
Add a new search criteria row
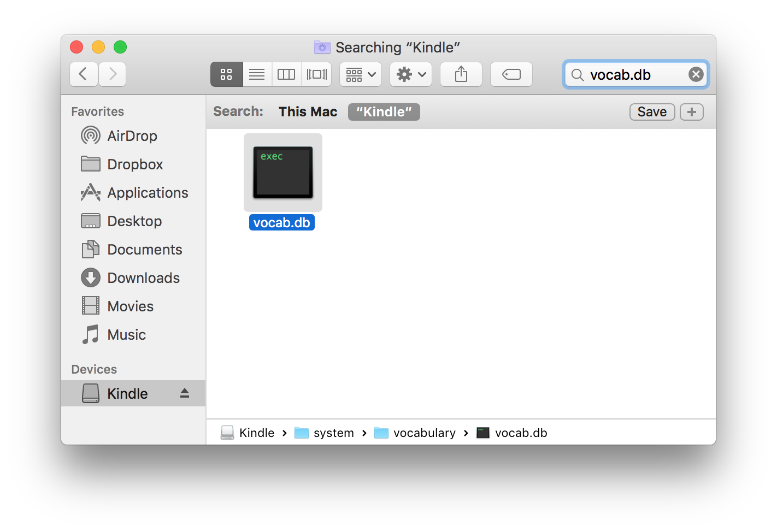tap(691, 111)
